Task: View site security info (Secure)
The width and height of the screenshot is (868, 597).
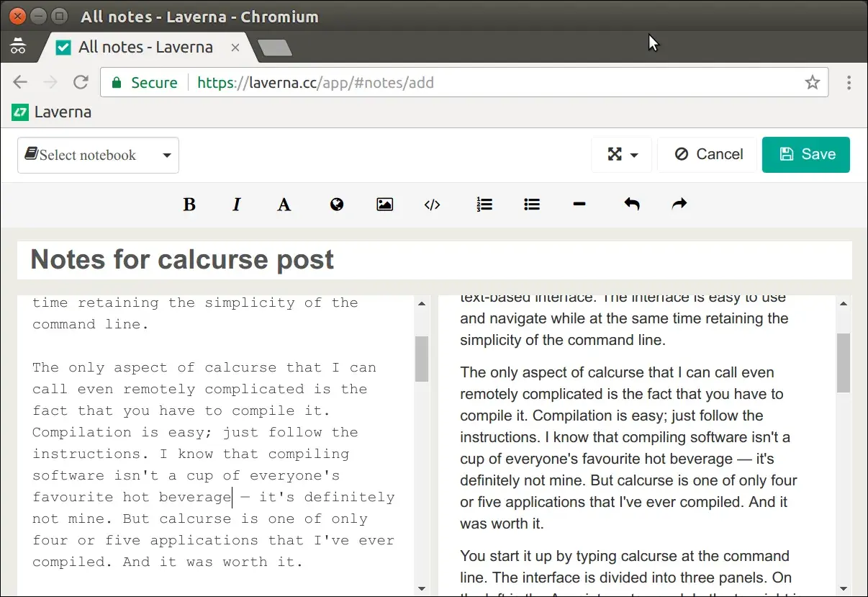Action: click(144, 83)
